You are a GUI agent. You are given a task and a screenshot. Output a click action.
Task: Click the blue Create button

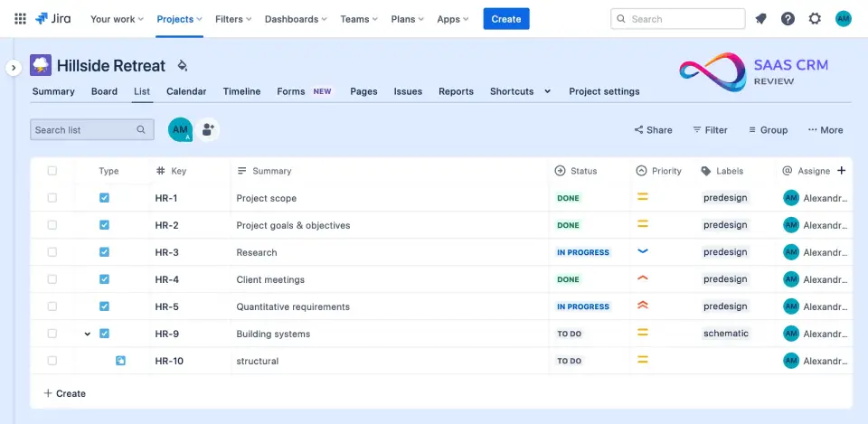[x=506, y=19]
